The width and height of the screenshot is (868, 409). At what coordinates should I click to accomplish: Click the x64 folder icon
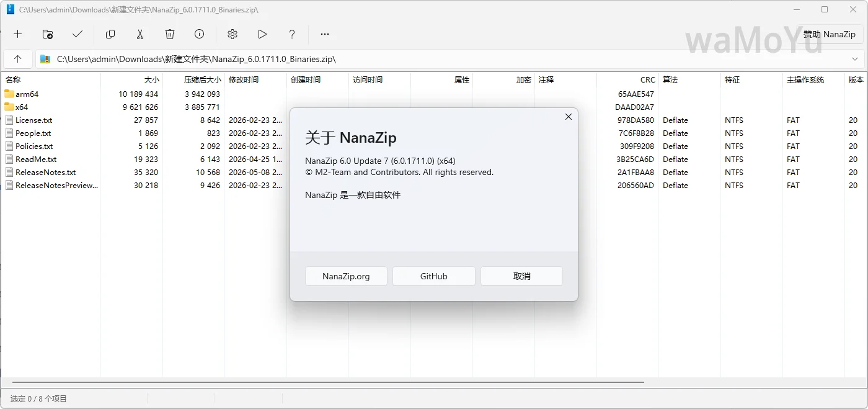9,107
